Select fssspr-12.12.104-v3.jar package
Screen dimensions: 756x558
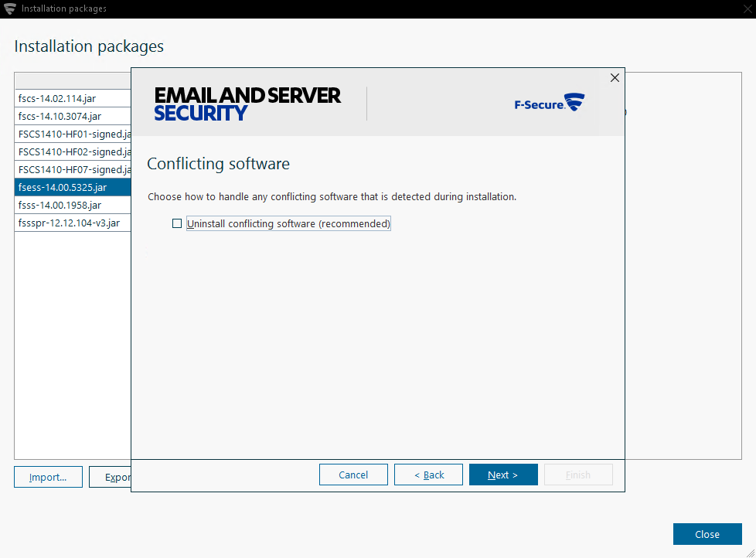(73, 223)
